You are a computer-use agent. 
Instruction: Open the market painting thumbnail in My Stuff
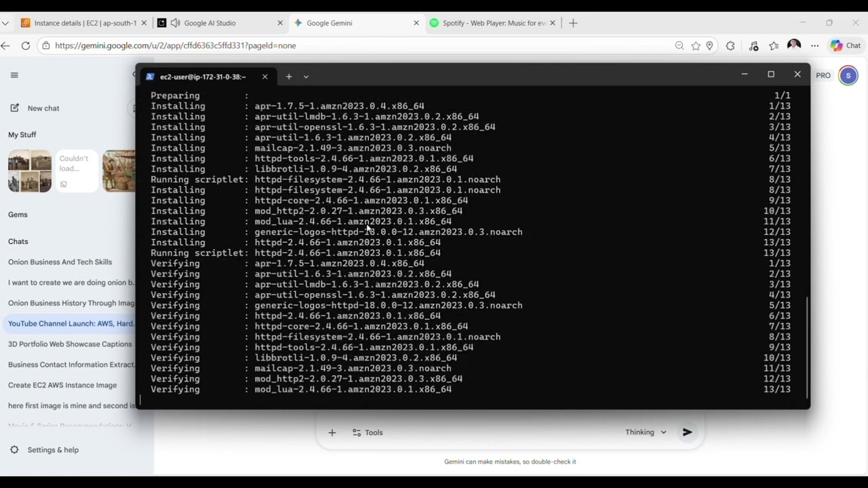click(119, 171)
